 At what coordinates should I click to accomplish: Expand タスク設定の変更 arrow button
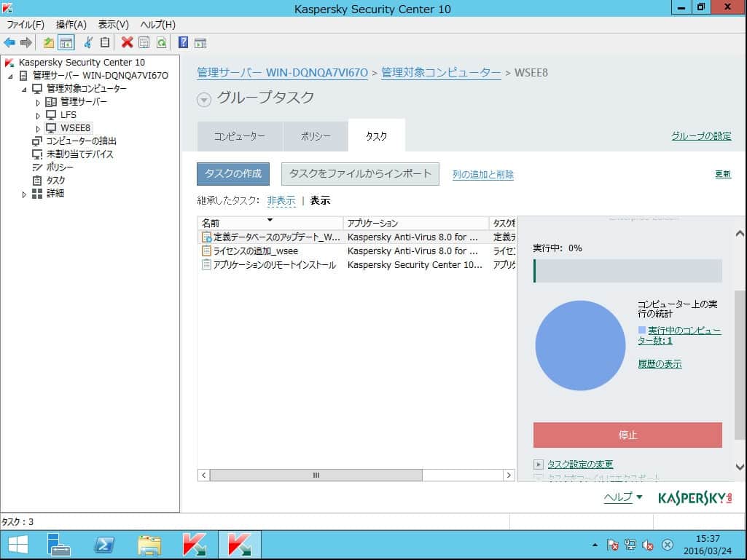point(538,465)
